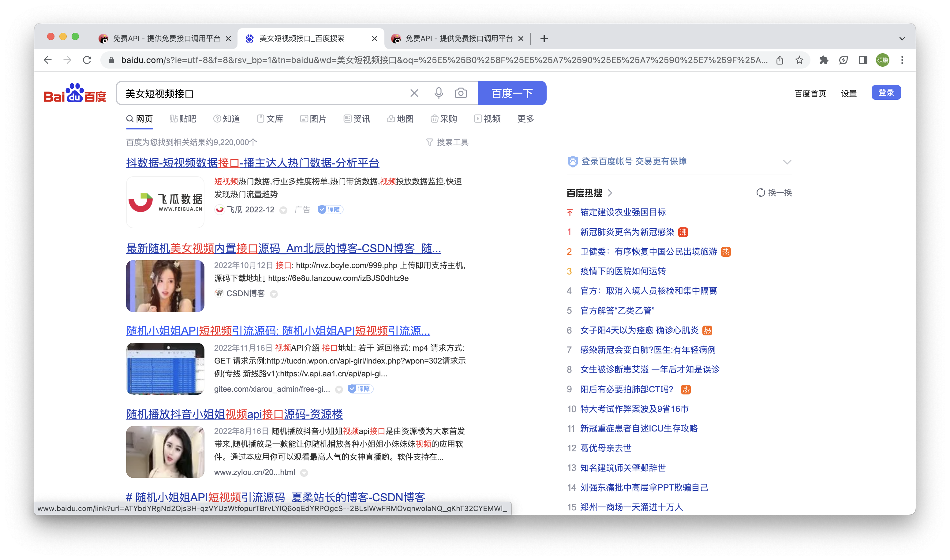The width and height of the screenshot is (950, 560).
Task: Expand dropdown next to CSDN博客 source
Action: [274, 294]
